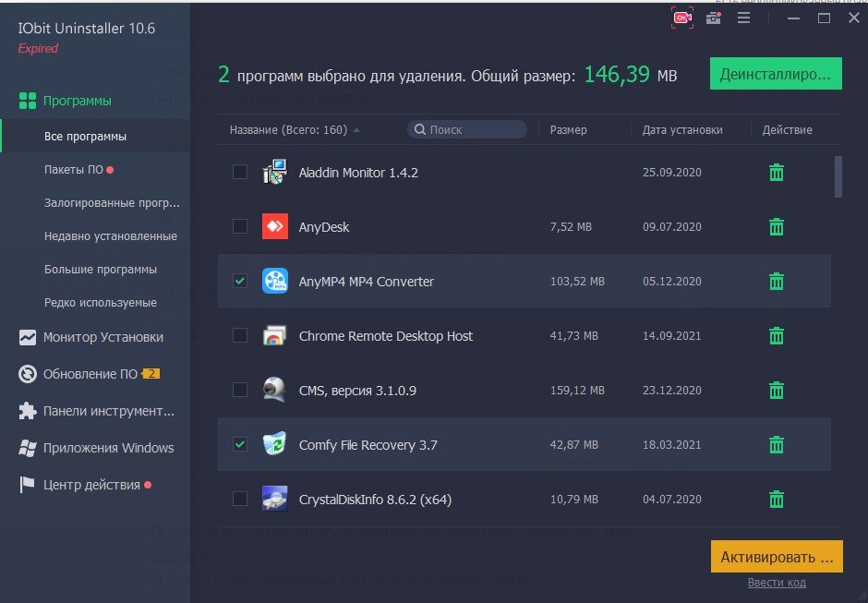868x603 pixels.
Task: Click the yellow Активировать button
Action: (x=777, y=557)
